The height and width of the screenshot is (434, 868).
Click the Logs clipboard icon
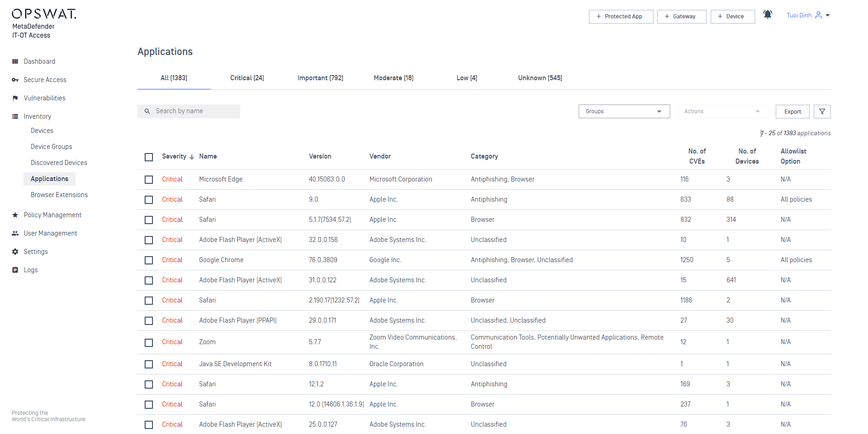15,270
